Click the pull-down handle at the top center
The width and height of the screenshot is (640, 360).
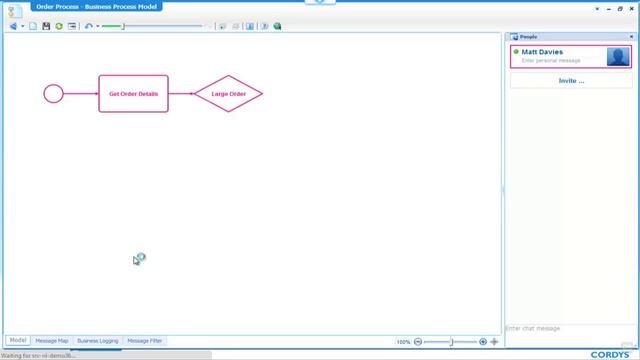320,2
